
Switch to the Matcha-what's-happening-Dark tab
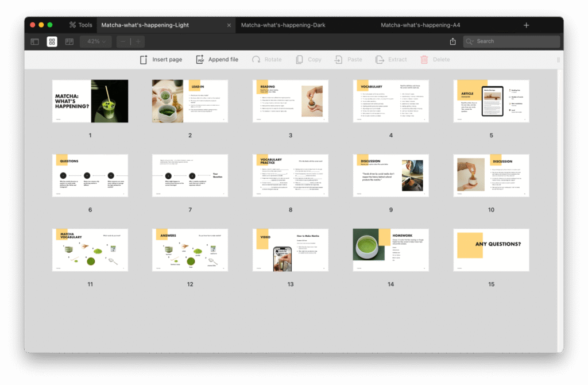(x=283, y=25)
